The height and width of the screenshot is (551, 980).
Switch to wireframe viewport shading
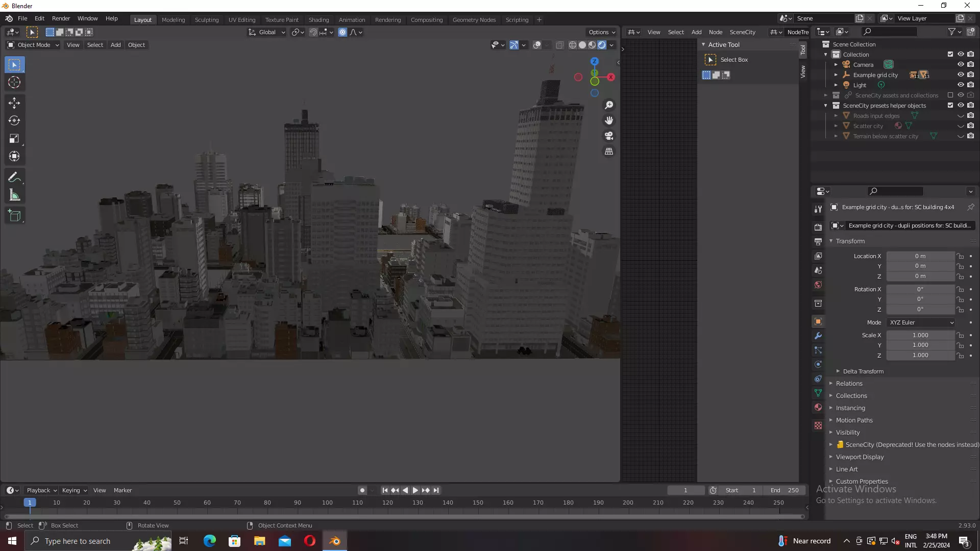coord(573,45)
